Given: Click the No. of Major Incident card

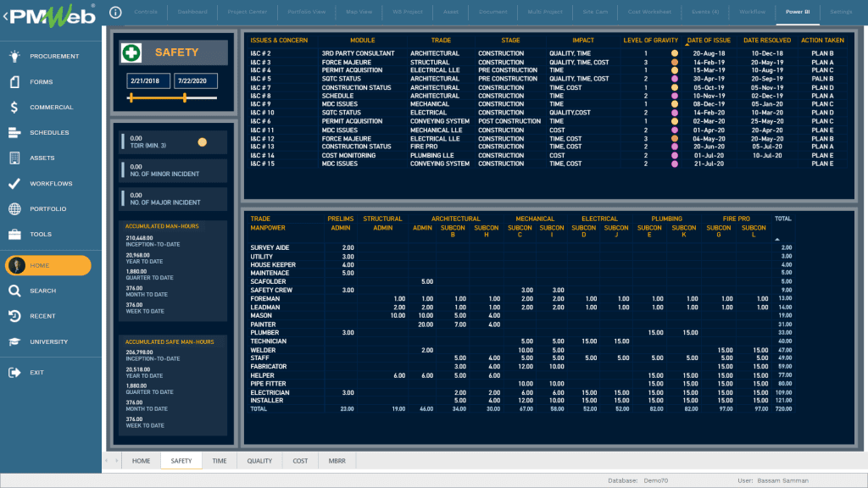Looking at the screenshot, I should (173, 199).
